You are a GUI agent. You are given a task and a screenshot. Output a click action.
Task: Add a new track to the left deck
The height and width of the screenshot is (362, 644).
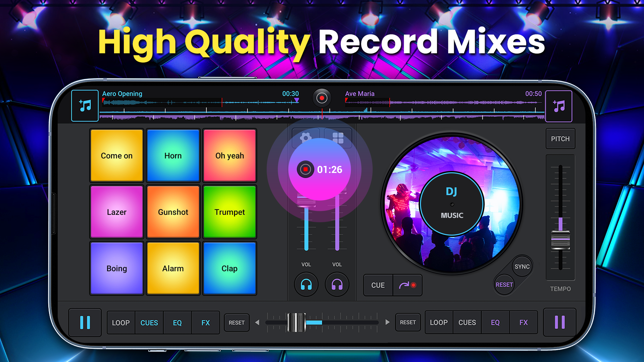tap(85, 106)
